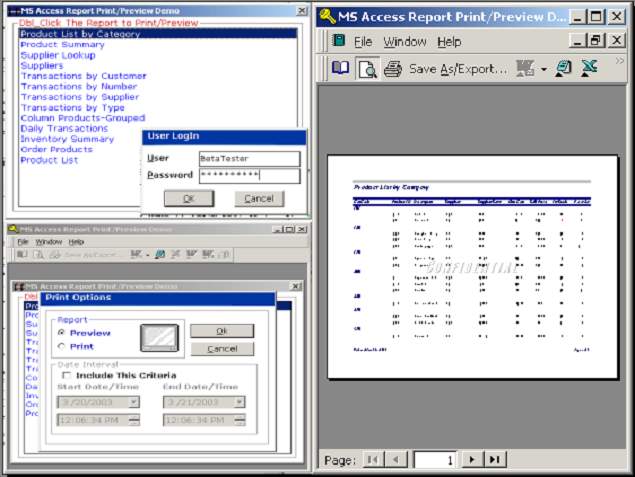Select the print preview magnifier icon
The image size is (635, 477).
click(x=367, y=69)
